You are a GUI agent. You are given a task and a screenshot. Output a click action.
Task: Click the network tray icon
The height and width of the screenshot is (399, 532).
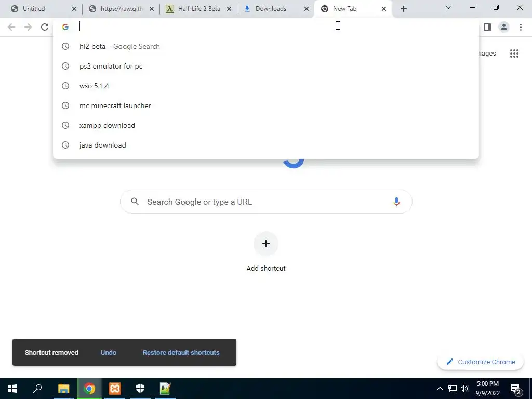tap(453, 389)
